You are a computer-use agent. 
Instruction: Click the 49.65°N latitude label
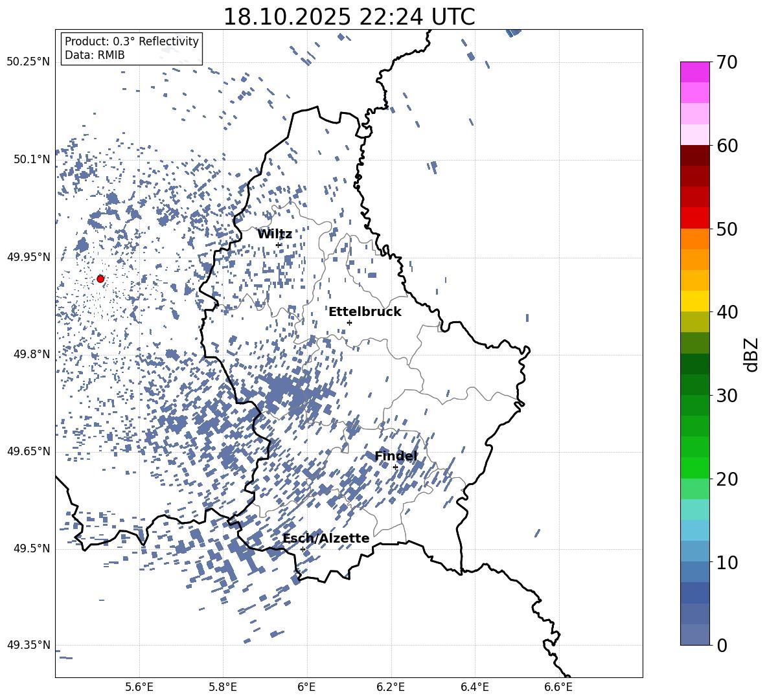pyautogui.click(x=29, y=451)
